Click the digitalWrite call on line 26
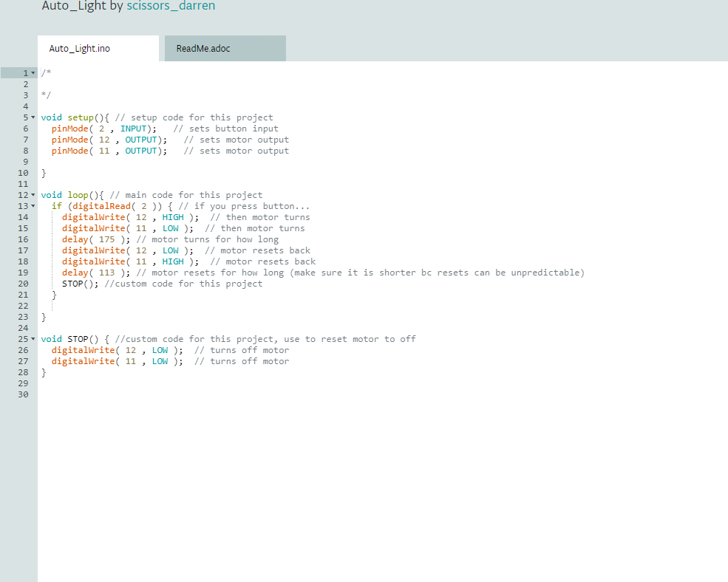The image size is (728, 582). (x=83, y=349)
